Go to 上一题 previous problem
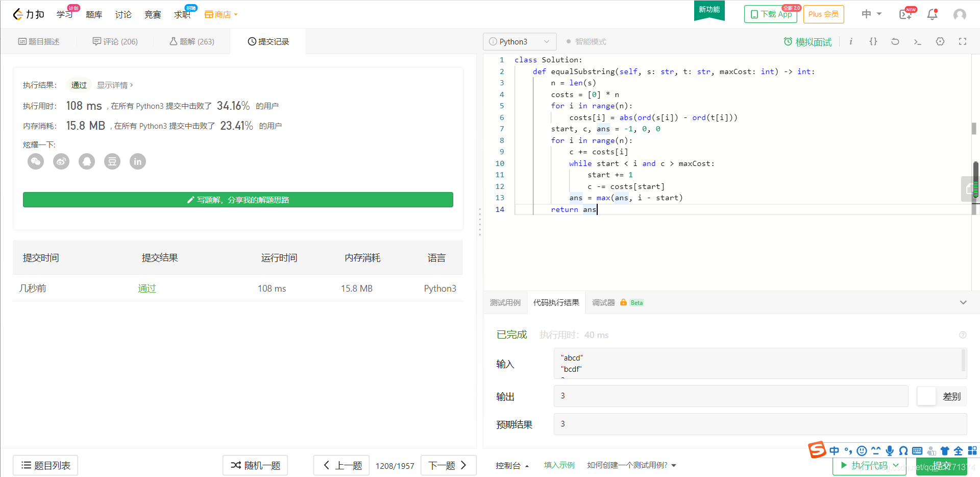 point(341,465)
